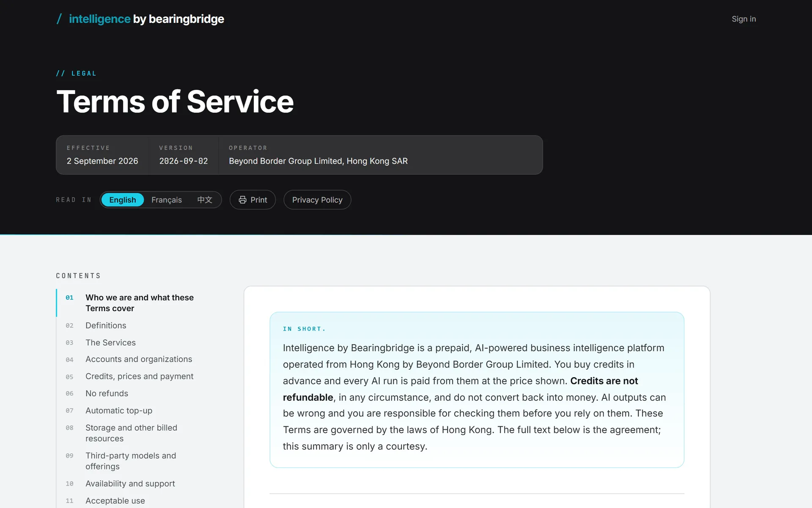Click the OPERATOR label

(x=248, y=148)
